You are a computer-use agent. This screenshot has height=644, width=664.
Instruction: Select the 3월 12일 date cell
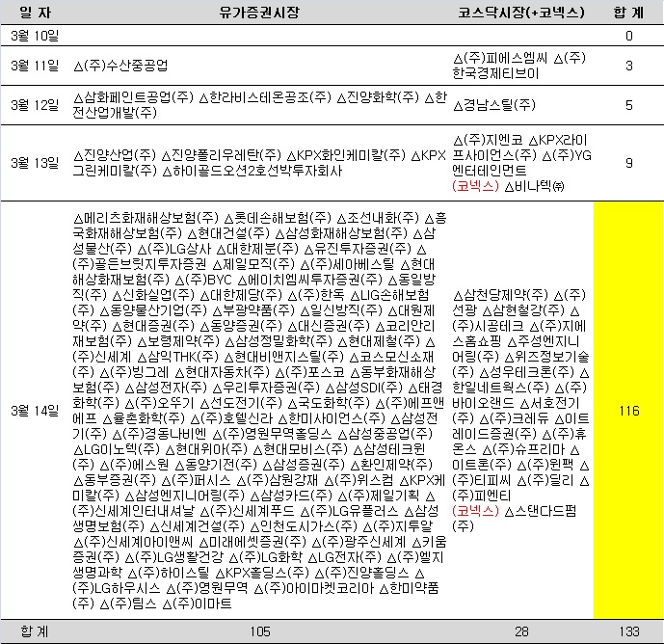(x=35, y=105)
